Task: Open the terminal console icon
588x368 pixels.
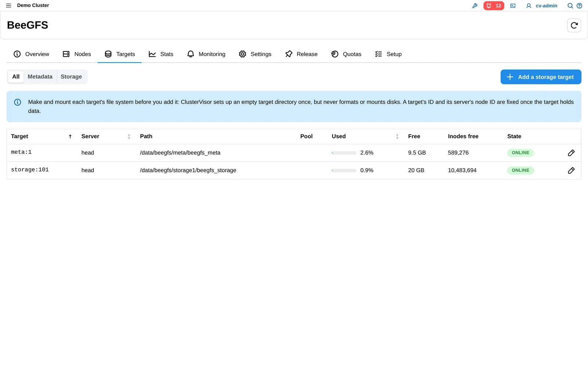Action: (513, 6)
